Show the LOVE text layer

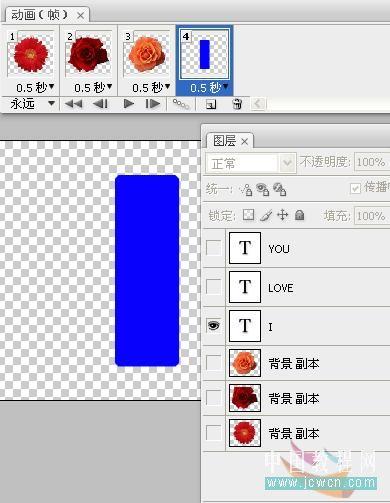(213, 287)
